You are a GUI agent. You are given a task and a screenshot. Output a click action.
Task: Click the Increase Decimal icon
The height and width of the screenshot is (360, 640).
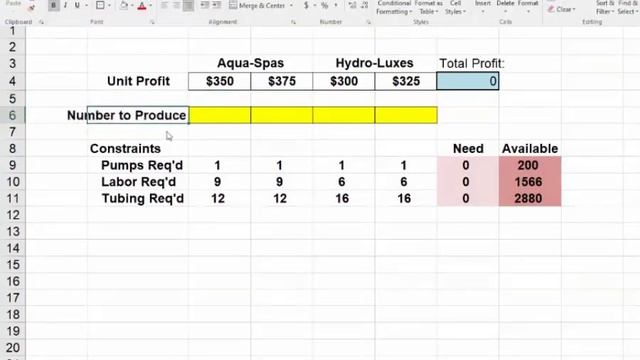click(352, 5)
